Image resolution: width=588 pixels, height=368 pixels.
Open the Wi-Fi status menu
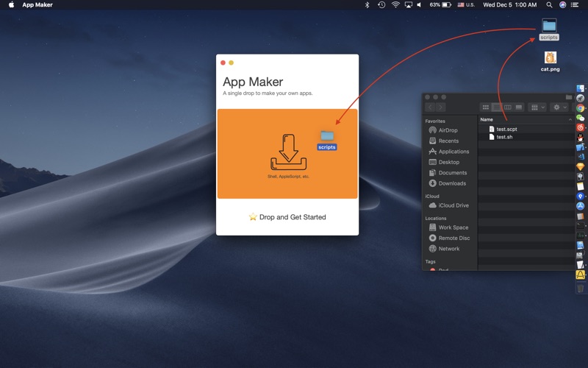395,5
